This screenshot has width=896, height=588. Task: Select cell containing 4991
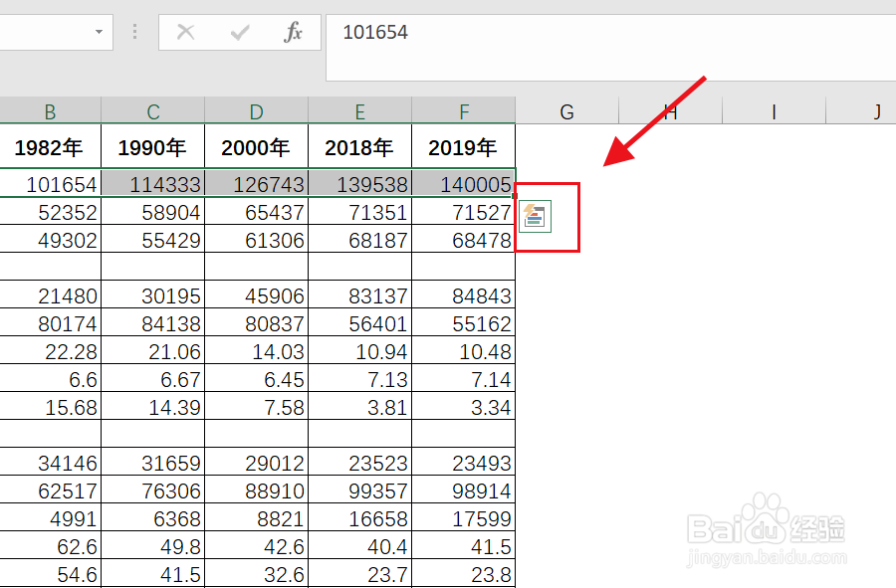tap(51, 517)
